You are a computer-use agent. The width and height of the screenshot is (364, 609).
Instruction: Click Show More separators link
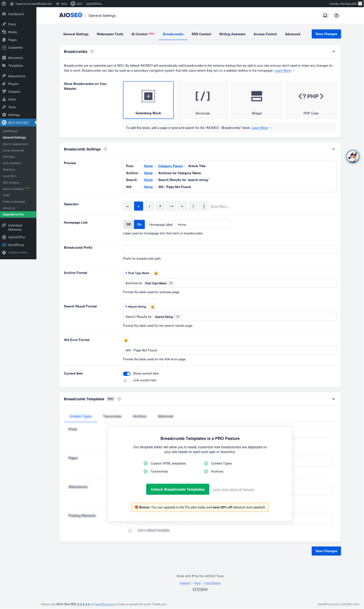[219, 206]
